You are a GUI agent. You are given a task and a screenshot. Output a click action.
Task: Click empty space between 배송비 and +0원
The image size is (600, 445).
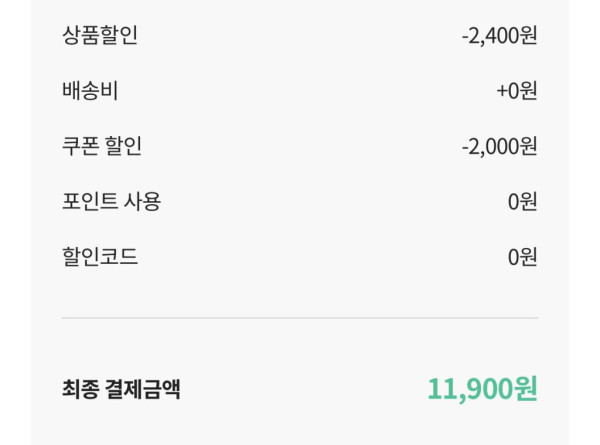pos(300,91)
